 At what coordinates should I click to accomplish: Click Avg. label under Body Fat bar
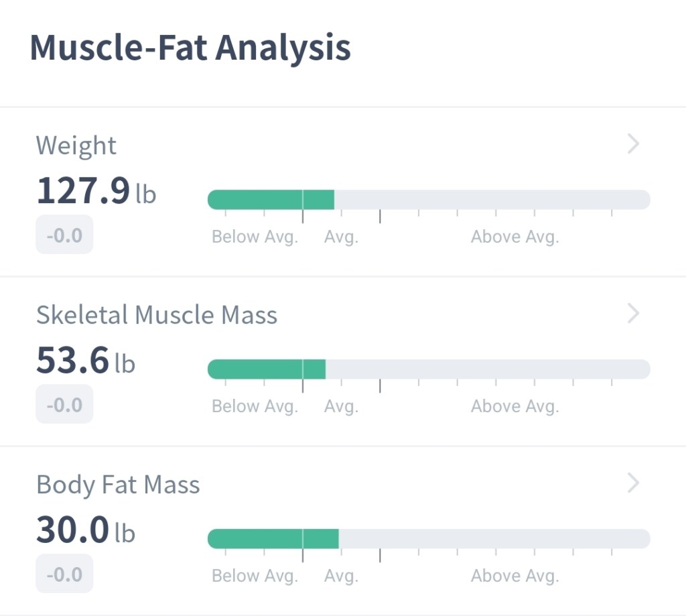(x=341, y=576)
